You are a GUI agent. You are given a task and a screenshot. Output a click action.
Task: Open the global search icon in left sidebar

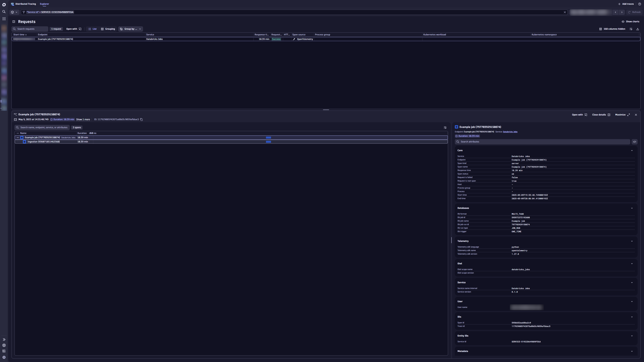[4, 12]
